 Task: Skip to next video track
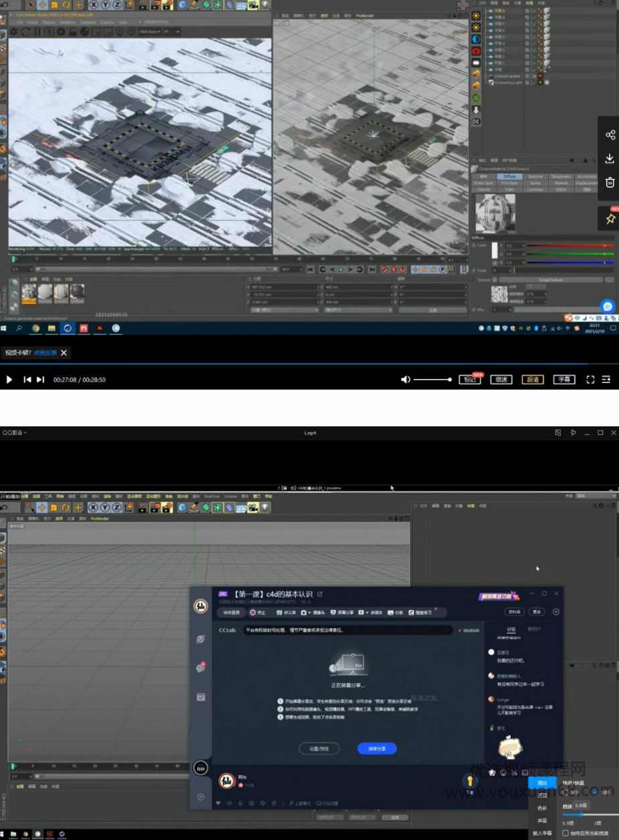click(x=41, y=380)
